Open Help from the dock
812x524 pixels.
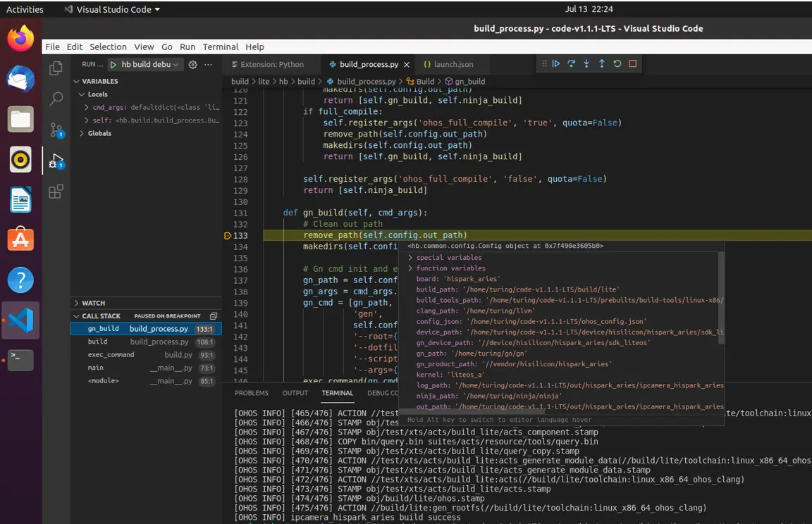(x=20, y=280)
